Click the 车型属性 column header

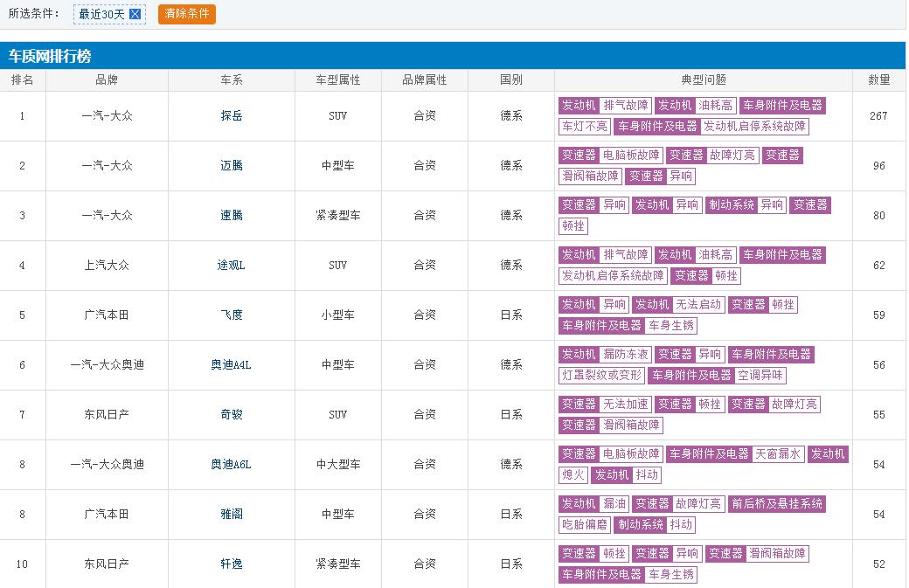pyautogui.click(x=338, y=80)
